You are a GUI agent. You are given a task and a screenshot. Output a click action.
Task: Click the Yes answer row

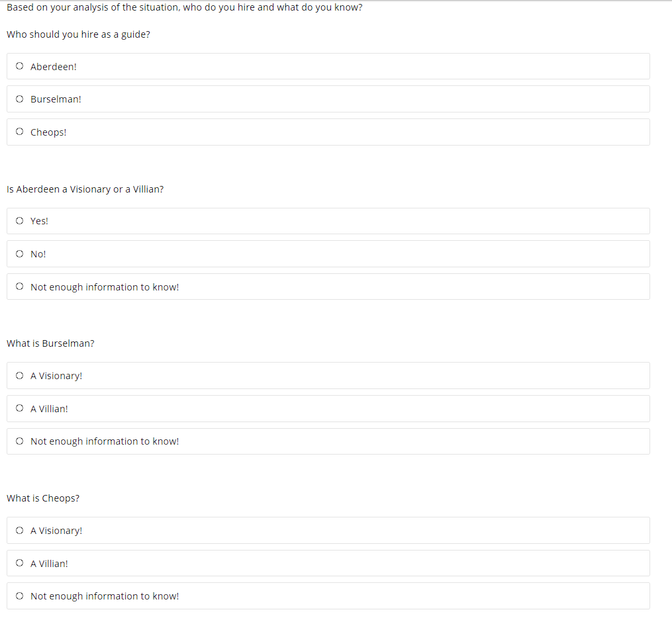(x=328, y=220)
